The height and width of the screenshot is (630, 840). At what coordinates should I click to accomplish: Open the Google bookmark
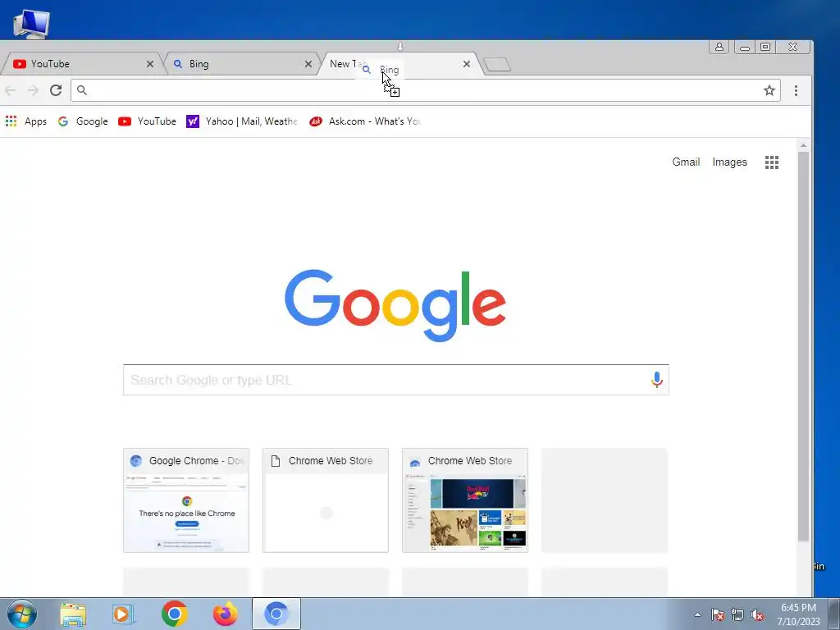[x=83, y=121]
